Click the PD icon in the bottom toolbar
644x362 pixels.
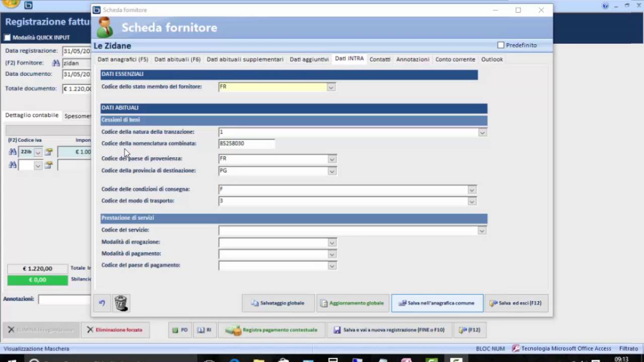180,330
